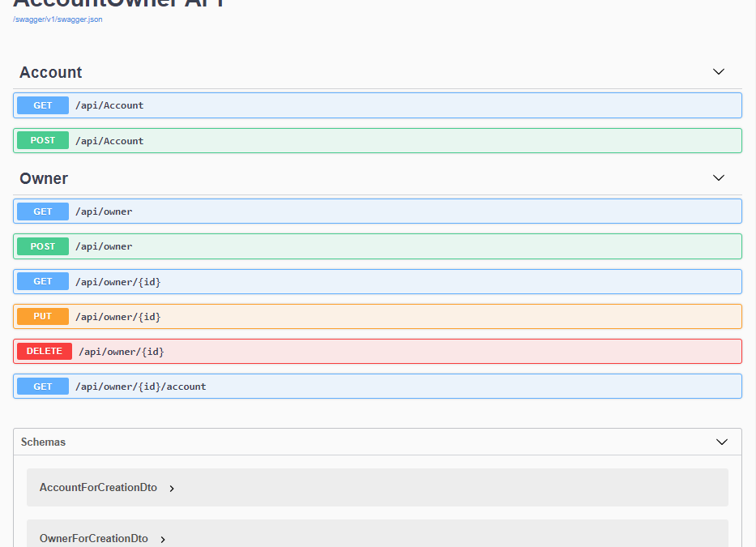This screenshot has width=756, height=547.
Task: Click the POST badge for /api/Account
Action: [43, 140]
